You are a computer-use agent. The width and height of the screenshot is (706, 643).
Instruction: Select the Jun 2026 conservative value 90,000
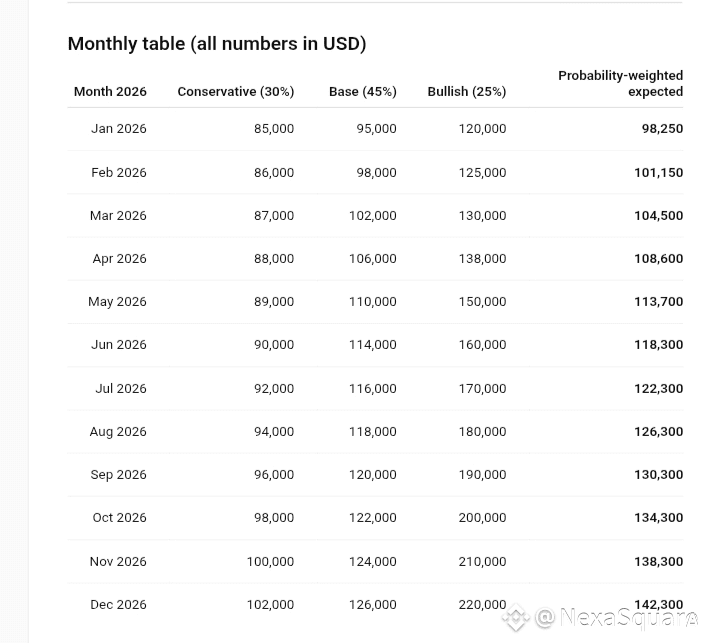point(274,344)
